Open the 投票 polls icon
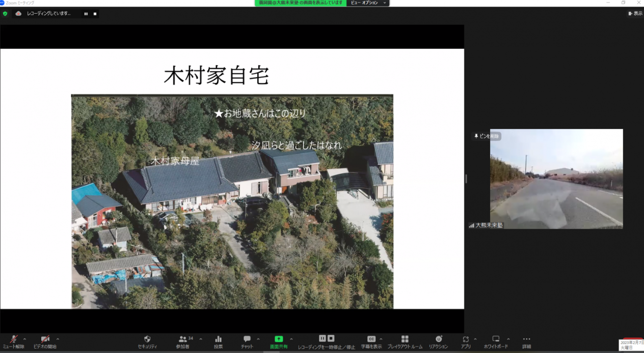The height and width of the screenshot is (353, 644). tap(218, 342)
